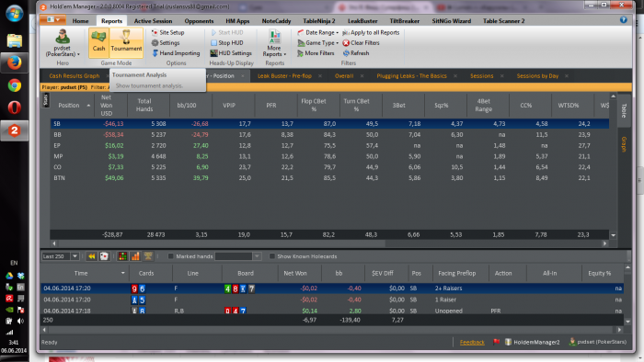The image size is (644, 362).
Task: Click the trophy icon in hand toolbar
Action: (148, 256)
